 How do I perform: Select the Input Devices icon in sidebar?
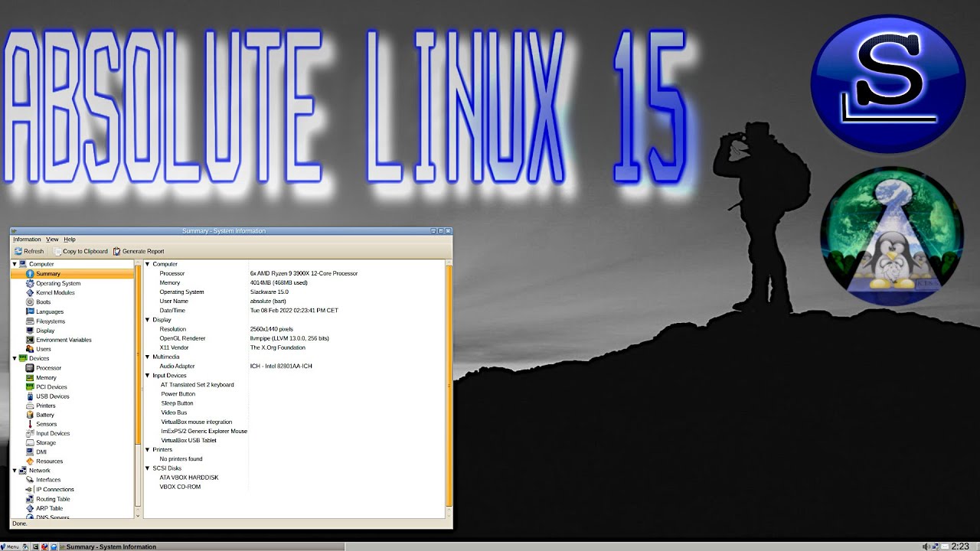coord(30,433)
